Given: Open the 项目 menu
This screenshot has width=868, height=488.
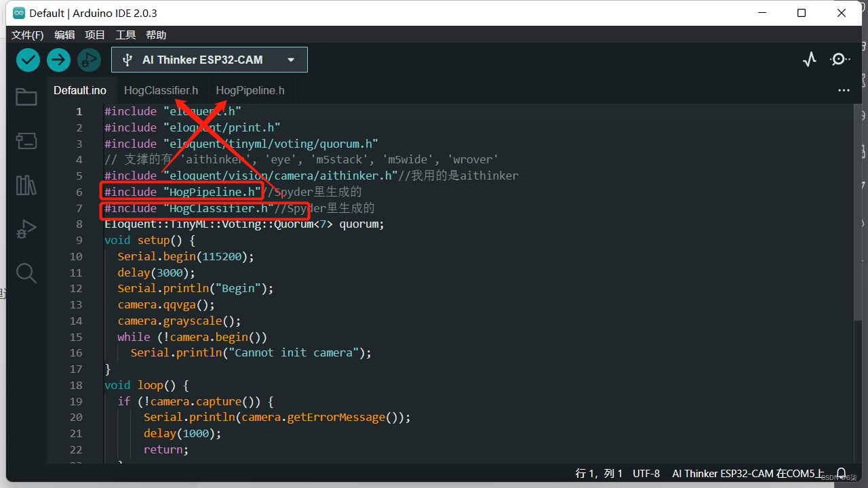Looking at the screenshot, I should tap(95, 35).
